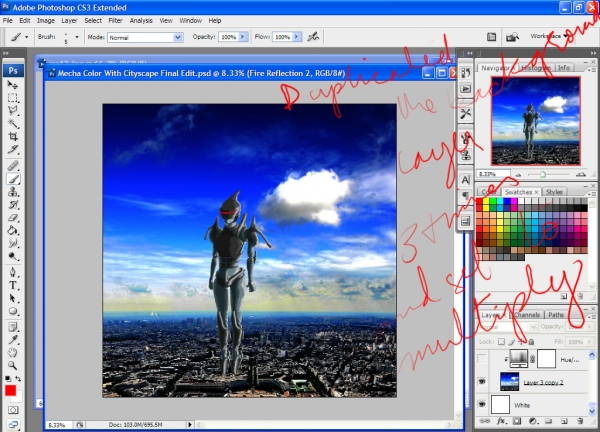This screenshot has width=600, height=432.
Task: Switch to the Styles tab
Action: pos(554,192)
